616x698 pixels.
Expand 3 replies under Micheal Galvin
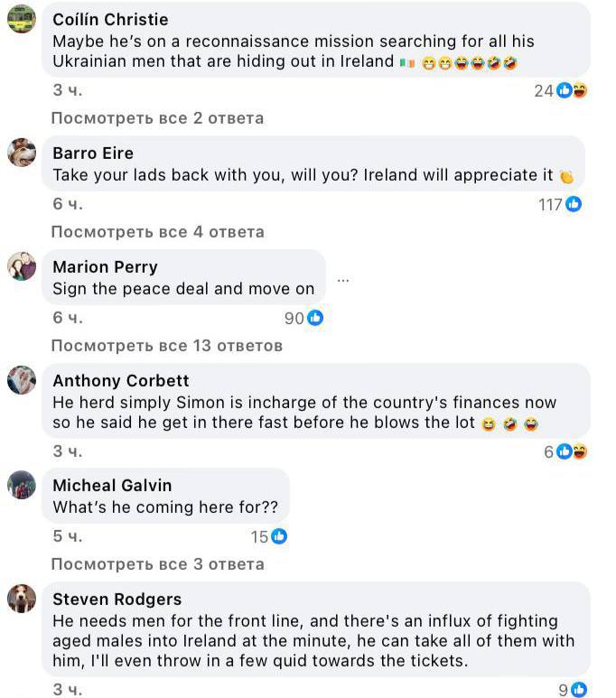coord(157,564)
